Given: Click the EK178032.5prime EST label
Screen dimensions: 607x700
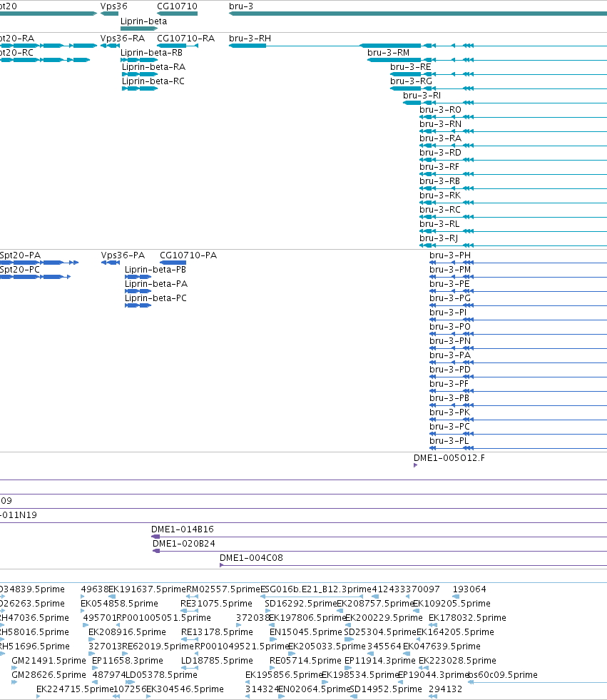Looking at the screenshot, I should (x=467, y=618).
